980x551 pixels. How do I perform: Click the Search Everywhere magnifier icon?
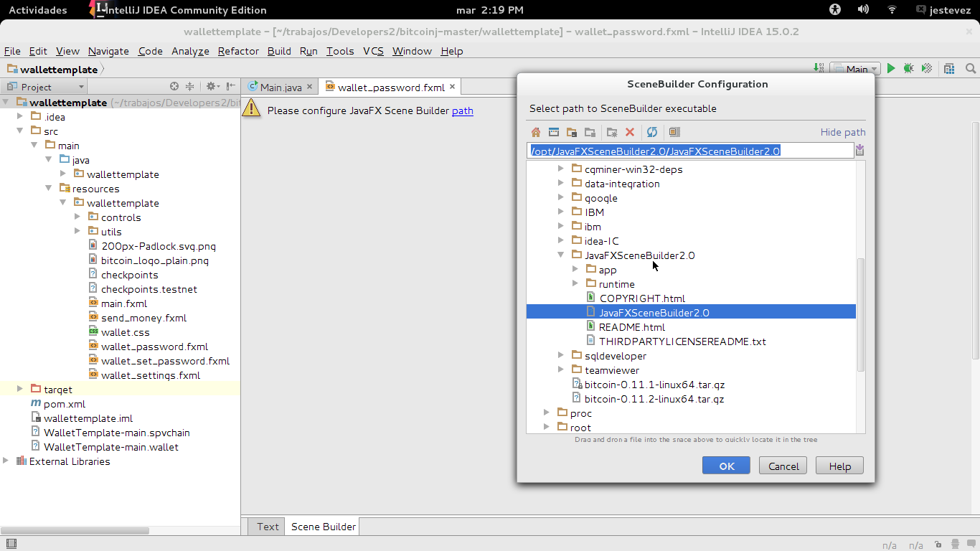(970, 69)
